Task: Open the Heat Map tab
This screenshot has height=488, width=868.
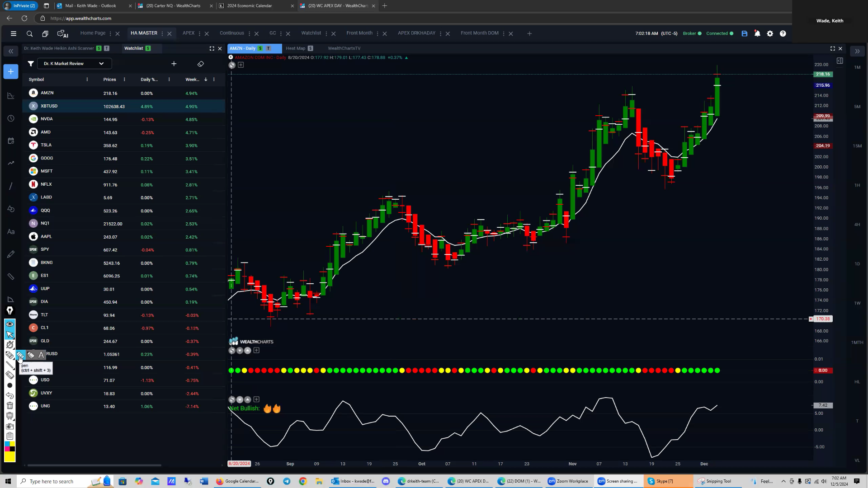Action: coord(296,48)
